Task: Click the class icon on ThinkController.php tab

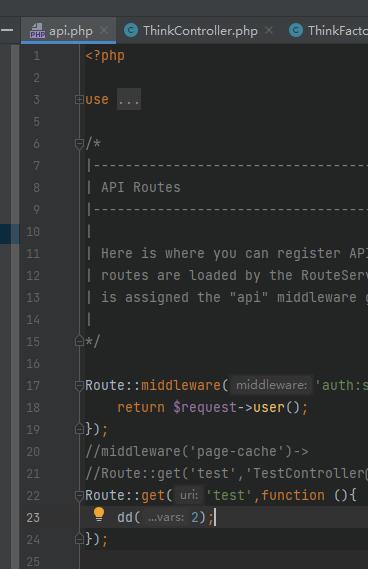Action: click(x=131, y=30)
